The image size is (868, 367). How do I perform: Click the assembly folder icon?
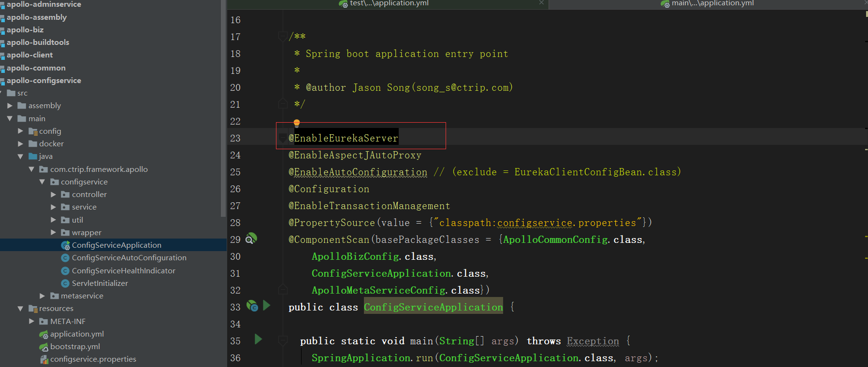(x=22, y=106)
